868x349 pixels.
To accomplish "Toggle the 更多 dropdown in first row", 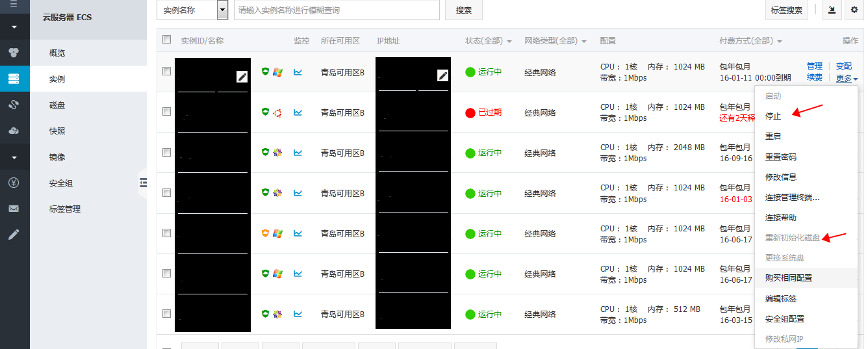I will (847, 79).
